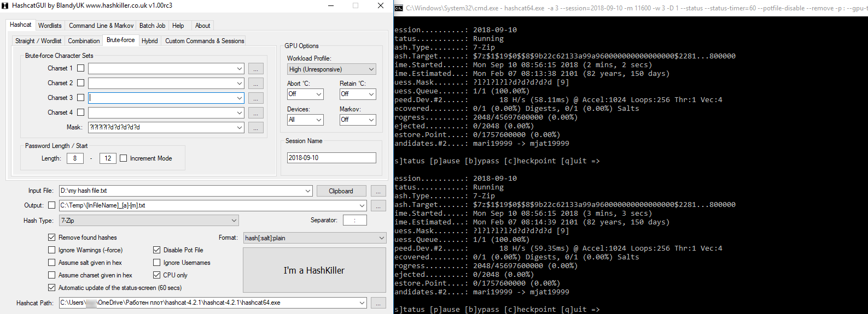Image resolution: width=868 pixels, height=314 pixels.
Task: Browse for Output file button
Action: pos(378,206)
